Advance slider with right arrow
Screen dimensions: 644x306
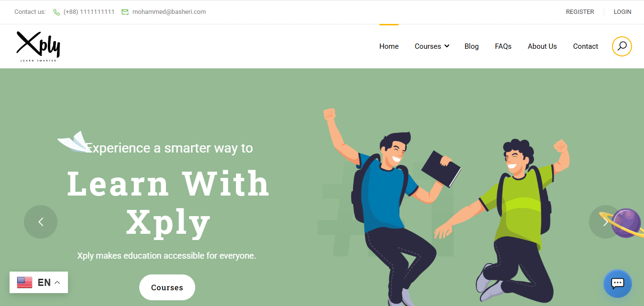(605, 222)
